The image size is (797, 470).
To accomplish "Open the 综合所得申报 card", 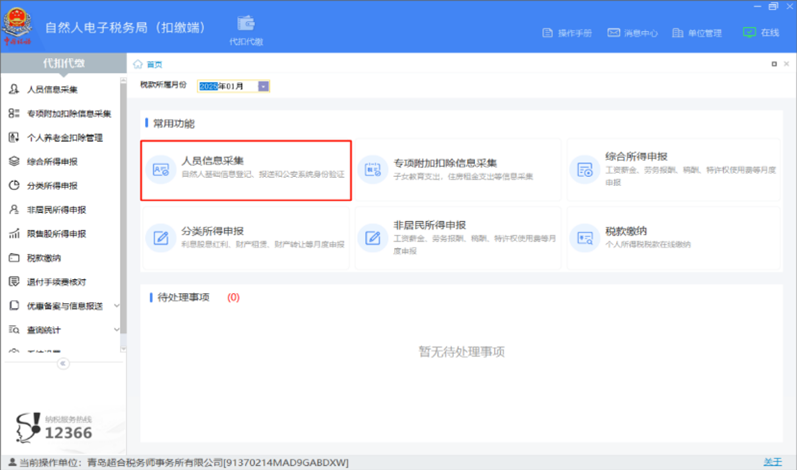I will click(674, 170).
